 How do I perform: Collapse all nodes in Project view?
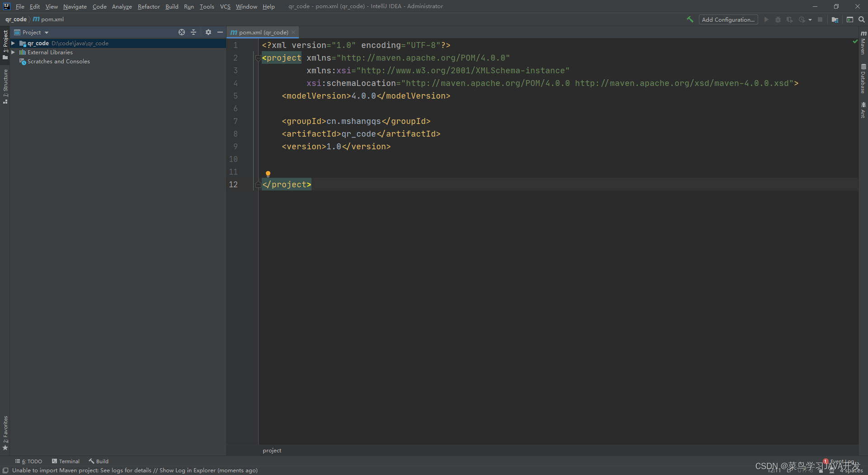pos(193,32)
